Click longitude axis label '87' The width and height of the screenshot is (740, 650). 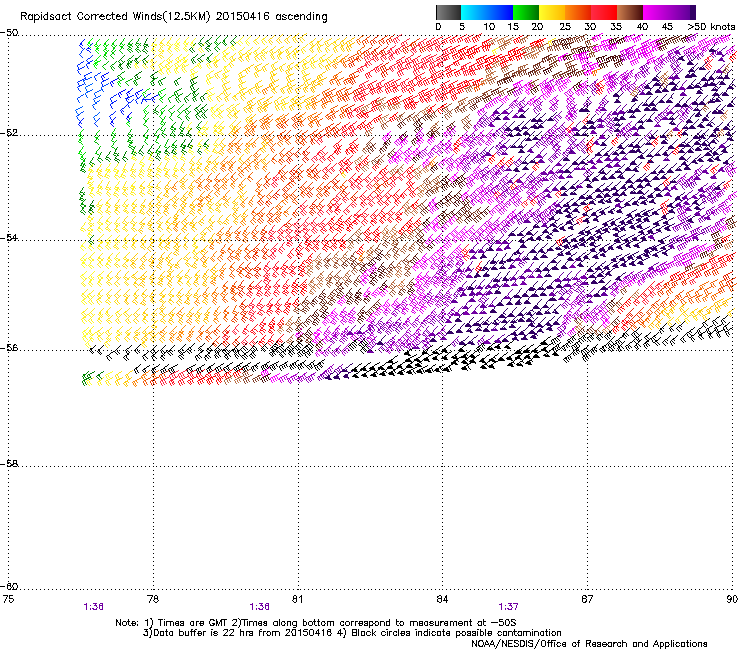click(587, 599)
